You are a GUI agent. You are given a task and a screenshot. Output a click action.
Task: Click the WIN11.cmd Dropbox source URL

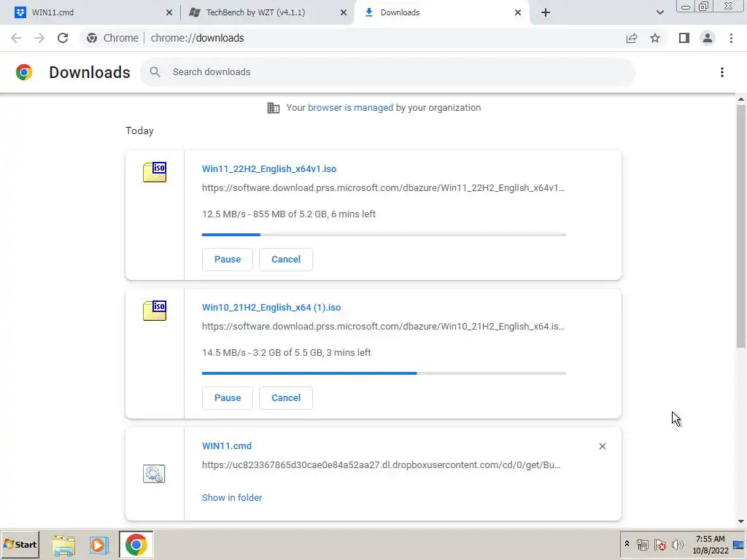click(x=381, y=465)
